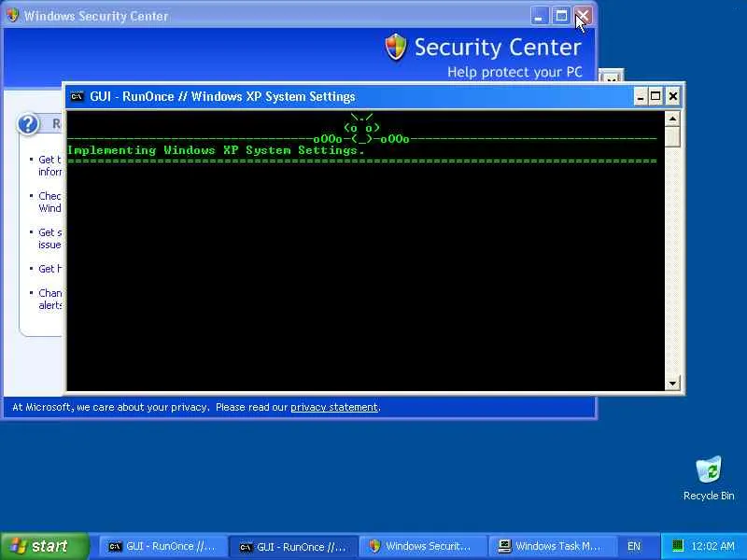The height and width of the screenshot is (560, 747).
Task: Maximize the Windows Security Center window
Action: point(561,16)
